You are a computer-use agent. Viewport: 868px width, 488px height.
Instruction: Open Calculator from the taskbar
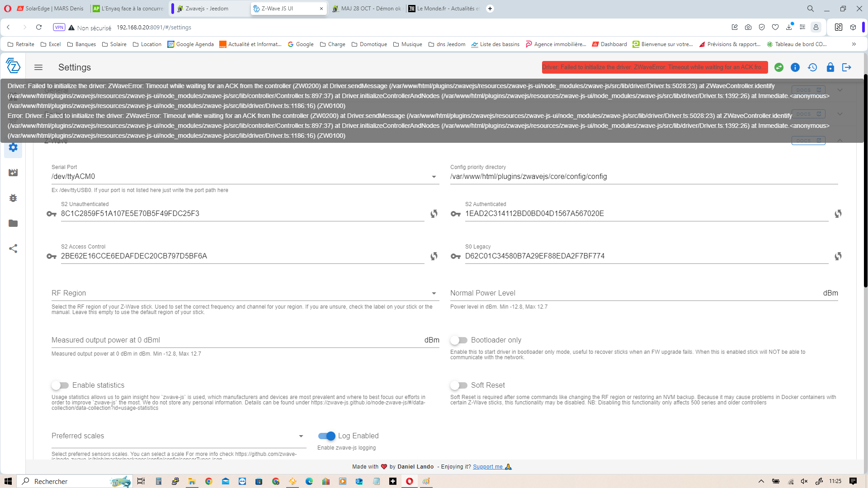coord(158,481)
